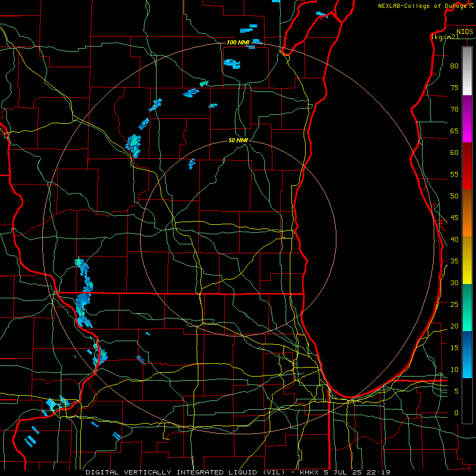Pick the yellow segment of VIL legend
This screenshot has height=476, width=476.
point(467,260)
